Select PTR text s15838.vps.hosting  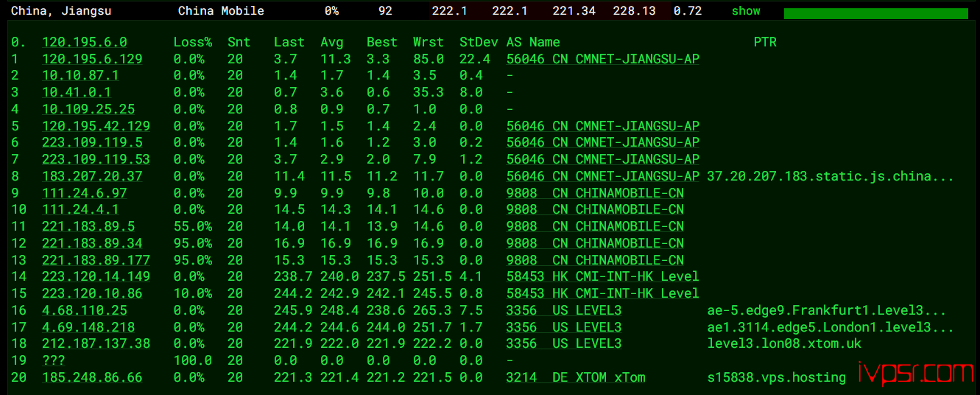pos(777,377)
